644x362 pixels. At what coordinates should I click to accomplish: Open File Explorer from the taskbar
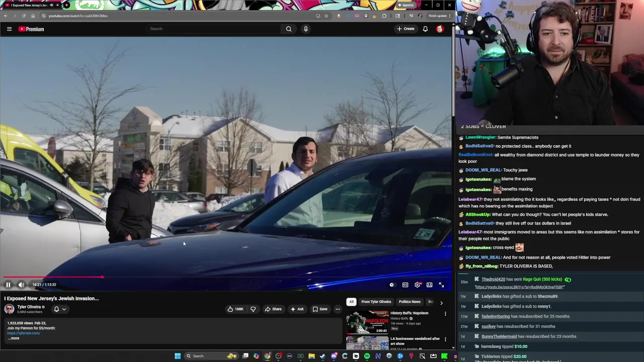(311, 356)
